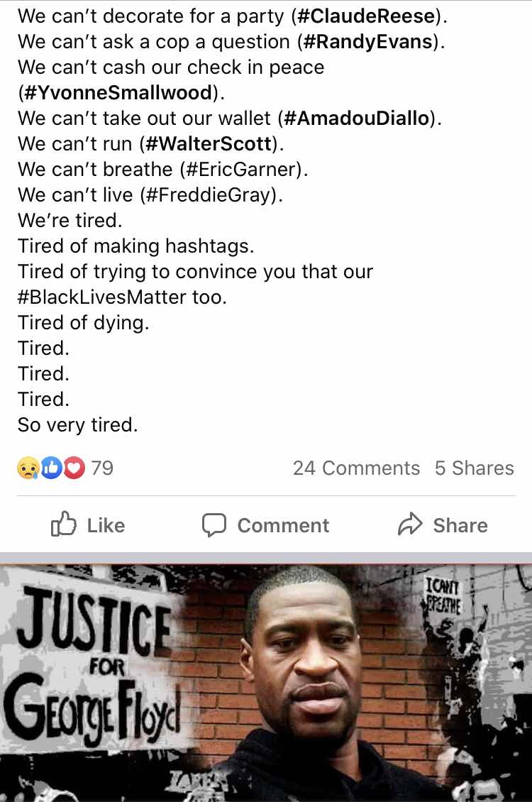The image size is (532, 802).
Task: Open the 5 Shares link
Action: [475, 468]
